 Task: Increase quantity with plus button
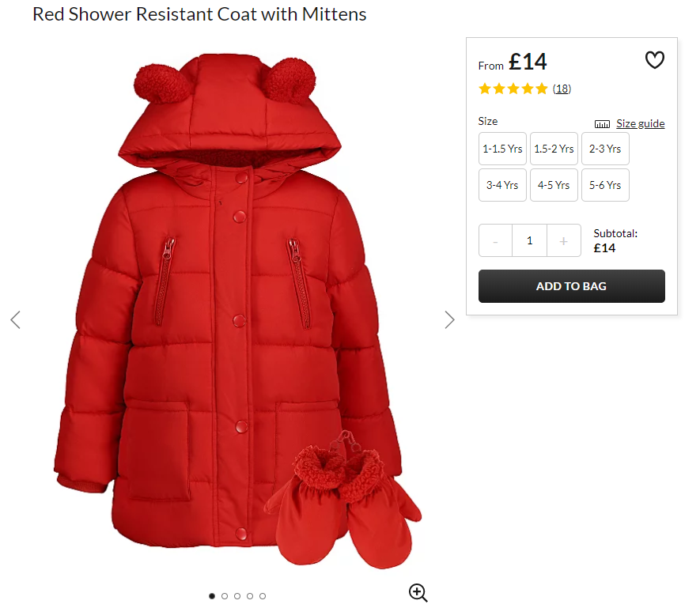[564, 240]
